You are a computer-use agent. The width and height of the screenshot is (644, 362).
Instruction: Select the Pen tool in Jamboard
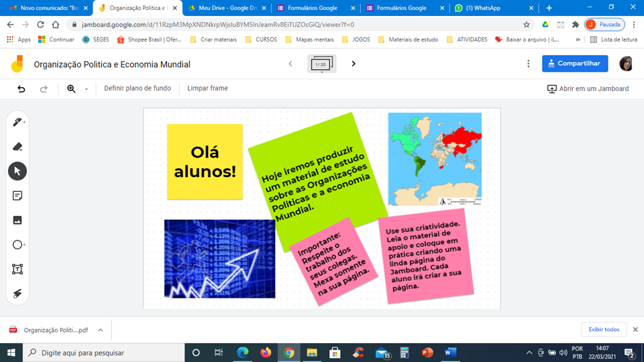(17, 122)
